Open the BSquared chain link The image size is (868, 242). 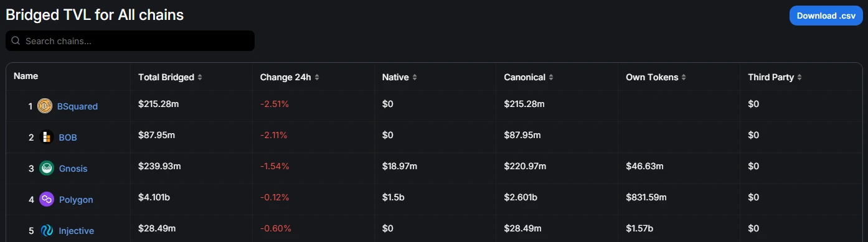pos(77,106)
